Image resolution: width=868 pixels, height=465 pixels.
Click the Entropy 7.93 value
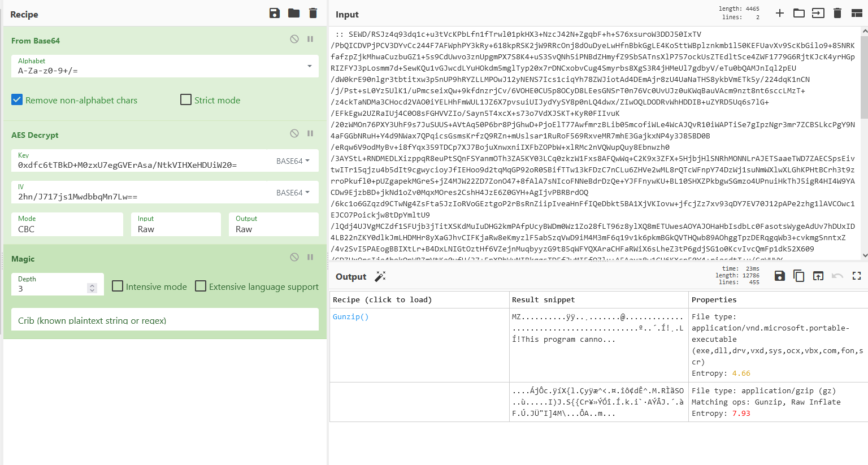pyautogui.click(x=741, y=414)
